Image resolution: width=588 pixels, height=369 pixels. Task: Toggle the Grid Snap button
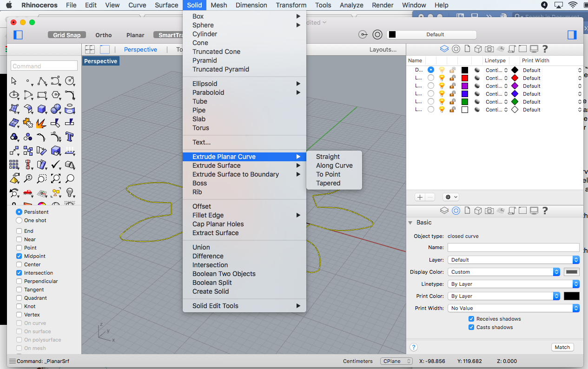coord(67,35)
